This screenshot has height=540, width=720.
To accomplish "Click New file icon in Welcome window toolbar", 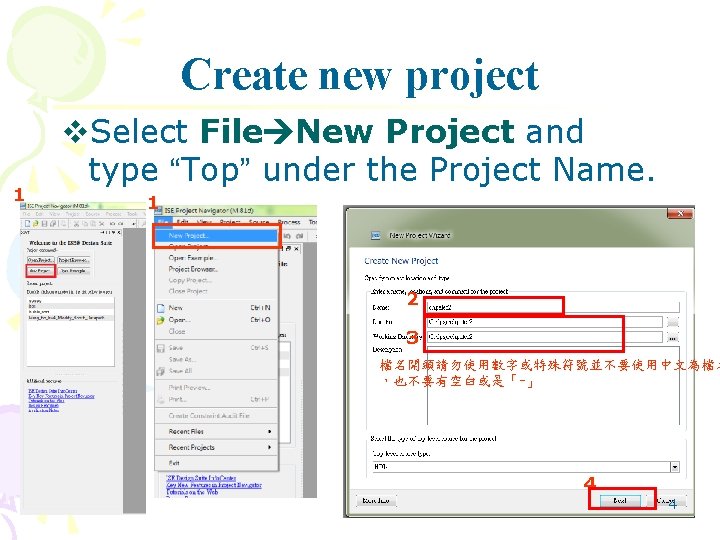I will (27, 224).
